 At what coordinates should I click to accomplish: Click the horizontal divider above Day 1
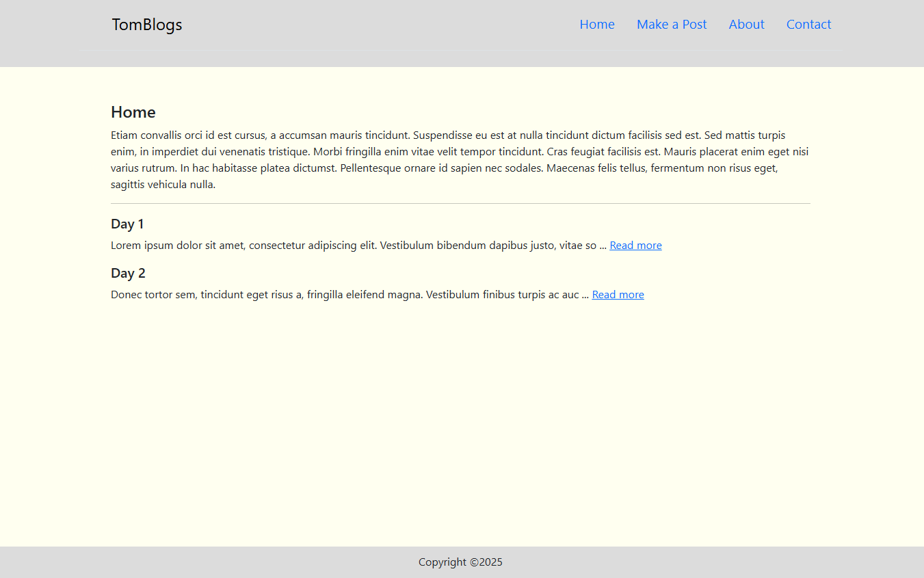click(x=460, y=204)
